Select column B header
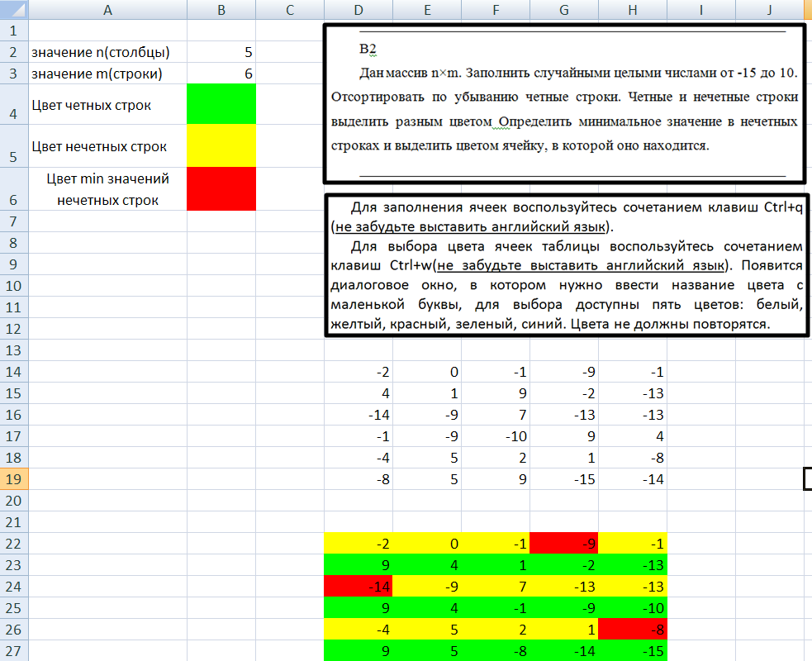Image resolution: width=812 pixels, height=661 pixels. pyautogui.click(x=221, y=9)
